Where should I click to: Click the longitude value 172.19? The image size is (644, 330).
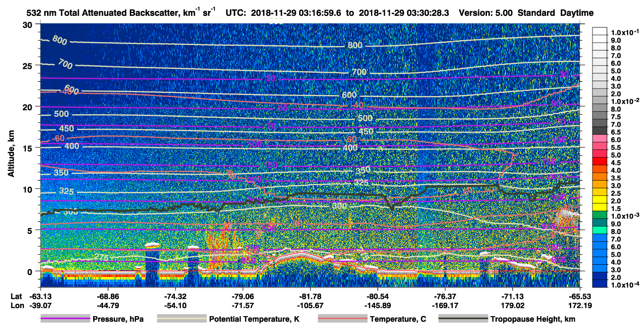(580, 305)
